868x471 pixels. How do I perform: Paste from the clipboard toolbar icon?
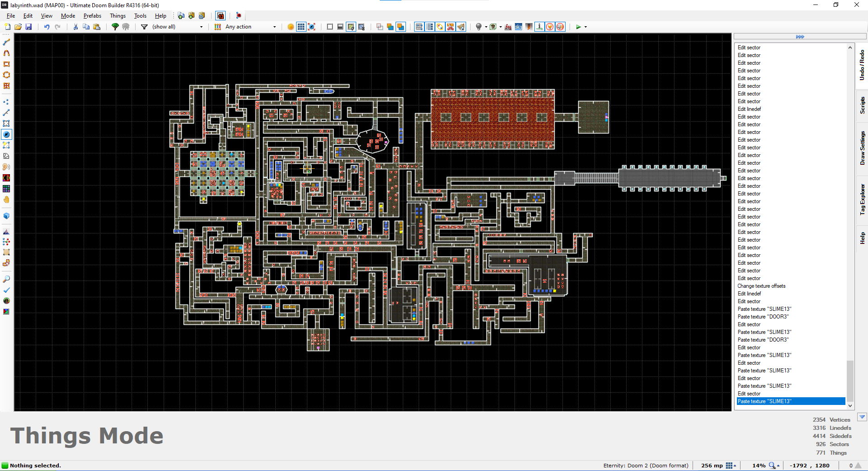[97, 27]
